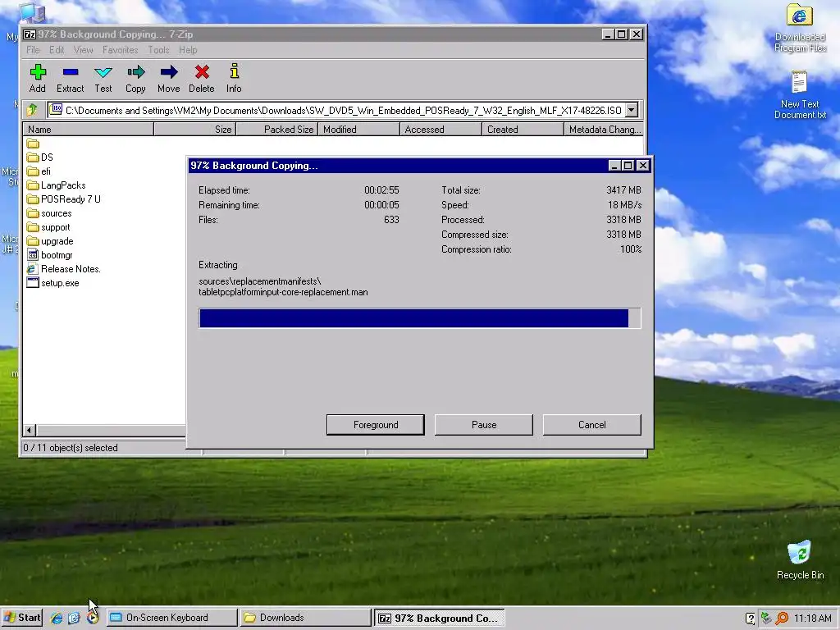Screen dimensions: 840x630
Task: Select the unnamed folder atop the list
Action: click(33, 144)
